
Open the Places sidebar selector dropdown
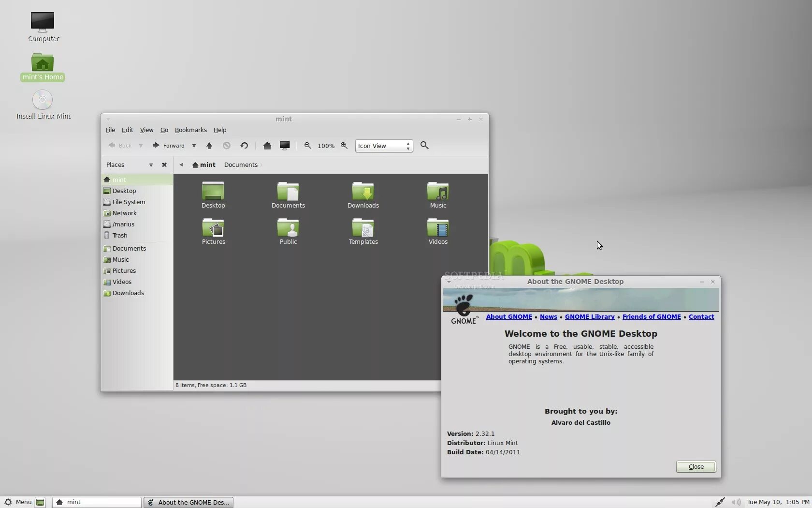(151, 165)
